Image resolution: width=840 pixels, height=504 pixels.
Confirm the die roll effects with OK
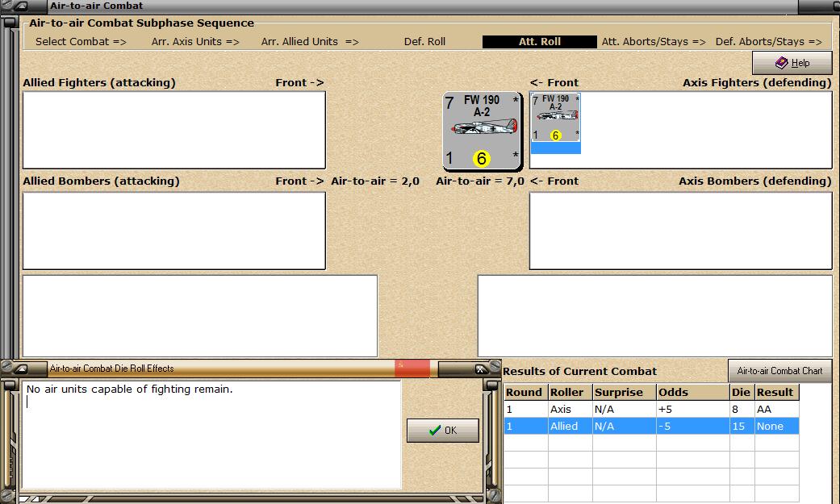442,430
